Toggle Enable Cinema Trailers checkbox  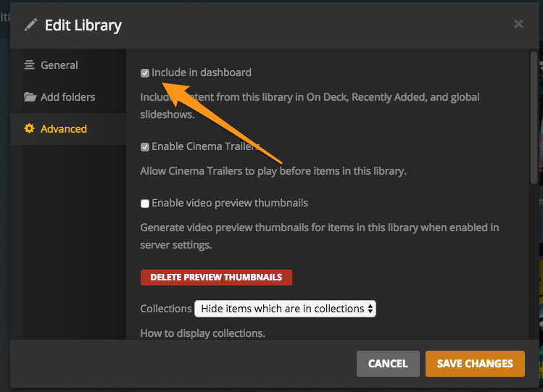pos(145,147)
